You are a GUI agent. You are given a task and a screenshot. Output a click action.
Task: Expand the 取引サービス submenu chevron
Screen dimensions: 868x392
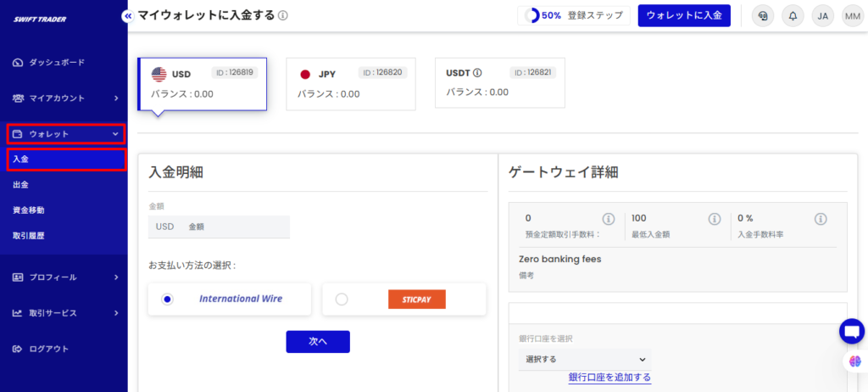pyautogui.click(x=116, y=313)
